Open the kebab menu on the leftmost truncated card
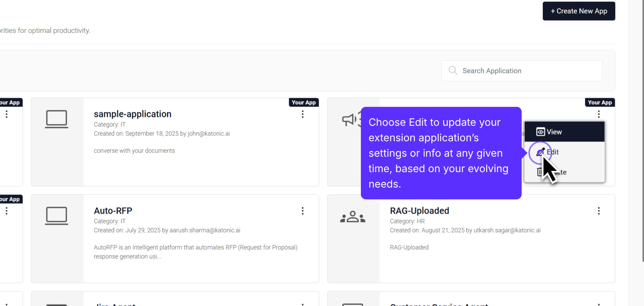Screen dimensions: 644x306 click(x=6, y=114)
